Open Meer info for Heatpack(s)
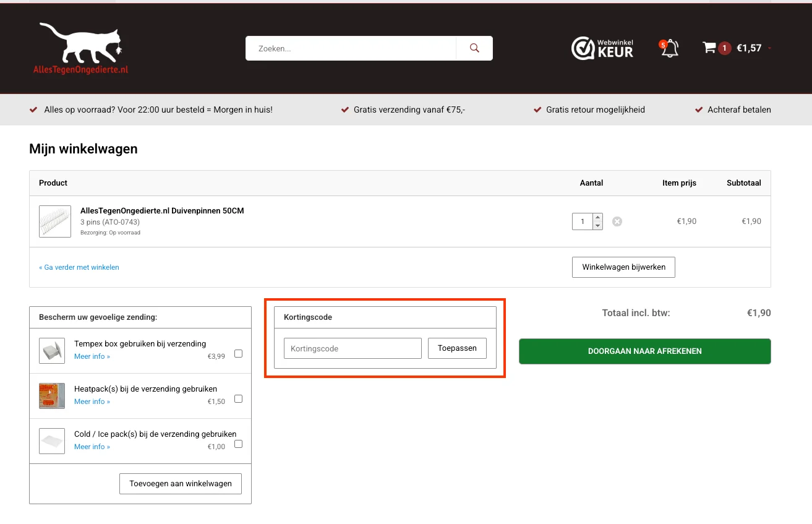The image size is (812, 524). tap(92, 402)
